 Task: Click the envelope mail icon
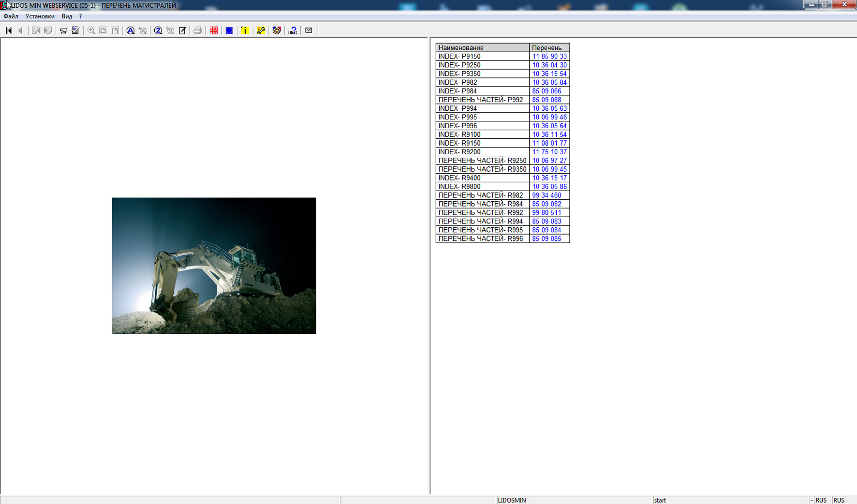pyautogui.click(x=309, y=30)
